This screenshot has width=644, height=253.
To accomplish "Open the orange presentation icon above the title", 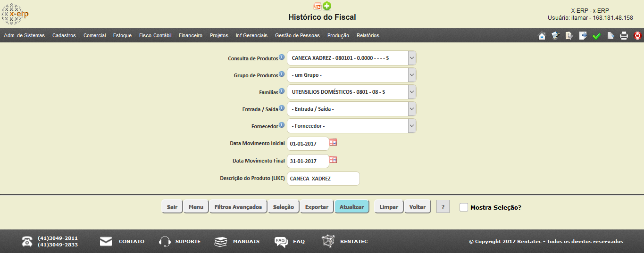I will (318, 6).
